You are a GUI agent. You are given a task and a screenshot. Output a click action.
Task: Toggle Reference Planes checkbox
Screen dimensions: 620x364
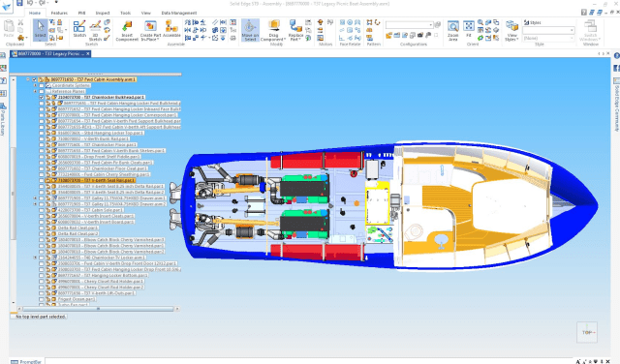[x=42, y=91]
